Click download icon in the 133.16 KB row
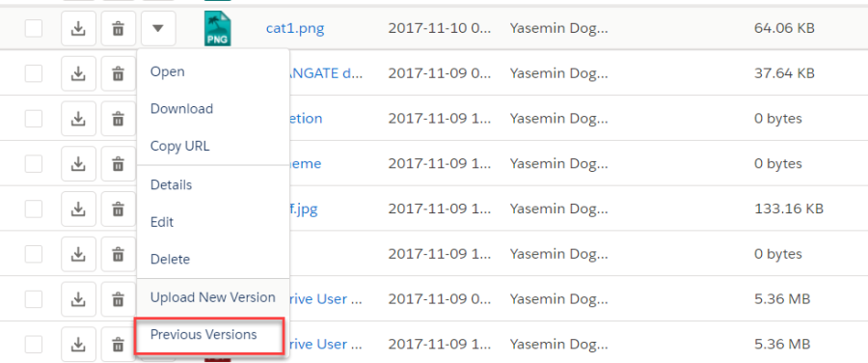868x363 pixels. (x=79, y=209)
